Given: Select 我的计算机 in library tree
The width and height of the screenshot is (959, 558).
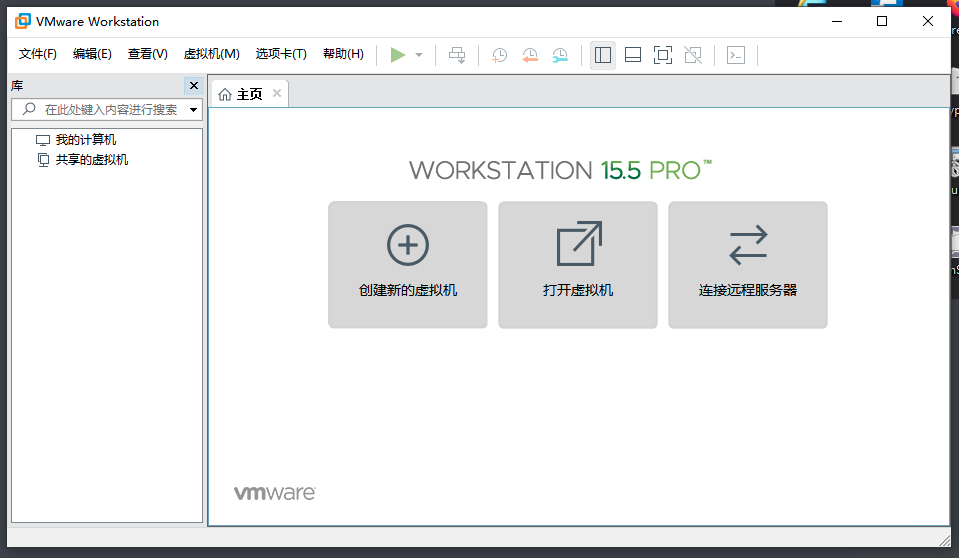Looking at the screenshot, I should point(86,140).
